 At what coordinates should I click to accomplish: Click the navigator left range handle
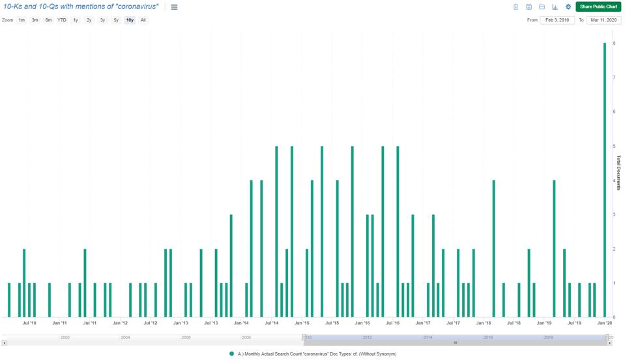pyautogui.click(x=303, y=337)
